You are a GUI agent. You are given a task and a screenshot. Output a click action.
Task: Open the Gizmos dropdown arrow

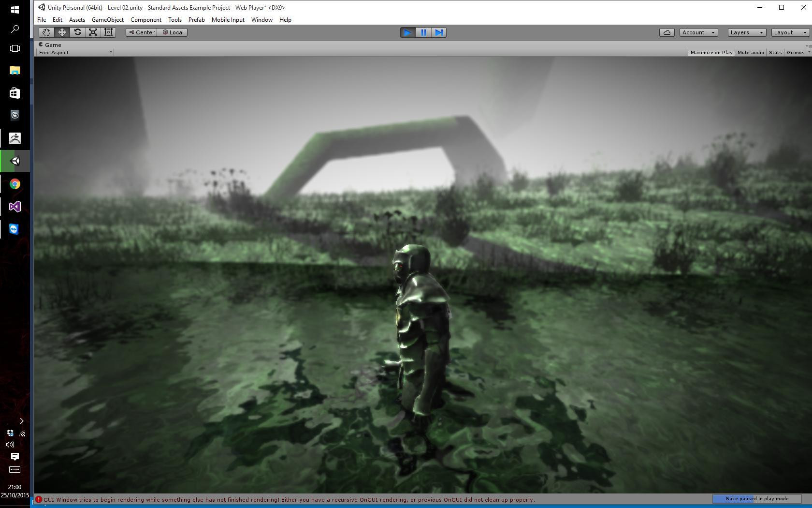click(x=809, y=52)
